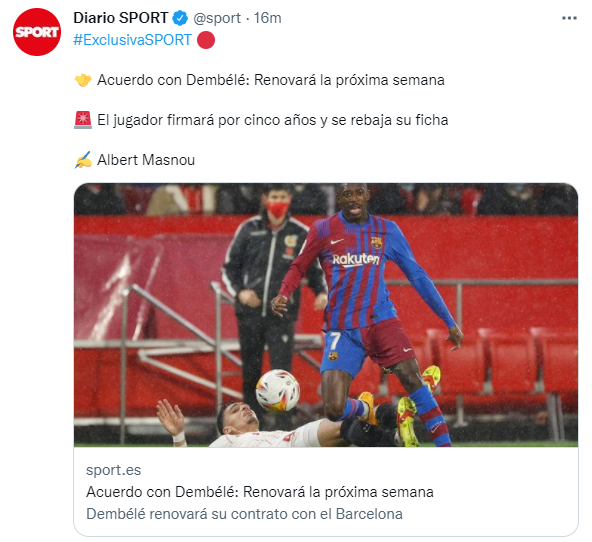Open the three-dot more options menu
592x542 pixels.
pos(569,18)
